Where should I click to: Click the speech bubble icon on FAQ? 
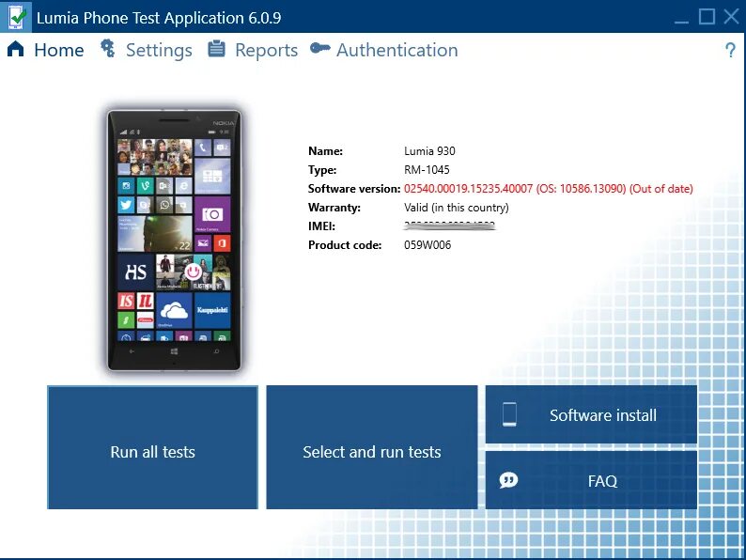(508, 480)
